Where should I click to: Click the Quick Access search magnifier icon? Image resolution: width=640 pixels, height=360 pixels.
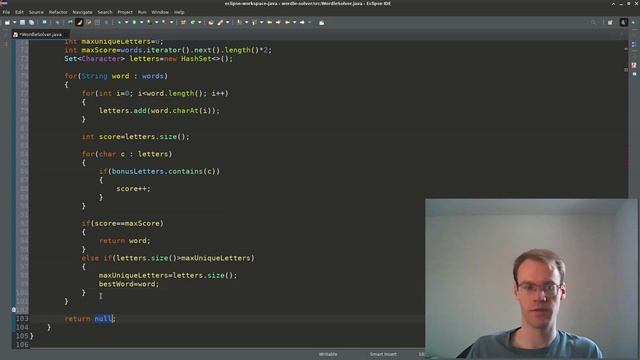pyautogui.click(x=593, y=22)
